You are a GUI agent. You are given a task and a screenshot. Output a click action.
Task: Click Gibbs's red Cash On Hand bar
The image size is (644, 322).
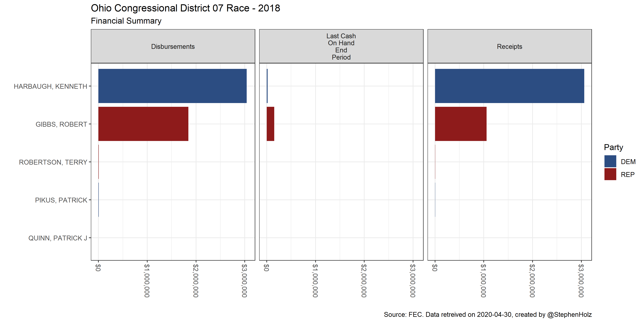[270, 124]
